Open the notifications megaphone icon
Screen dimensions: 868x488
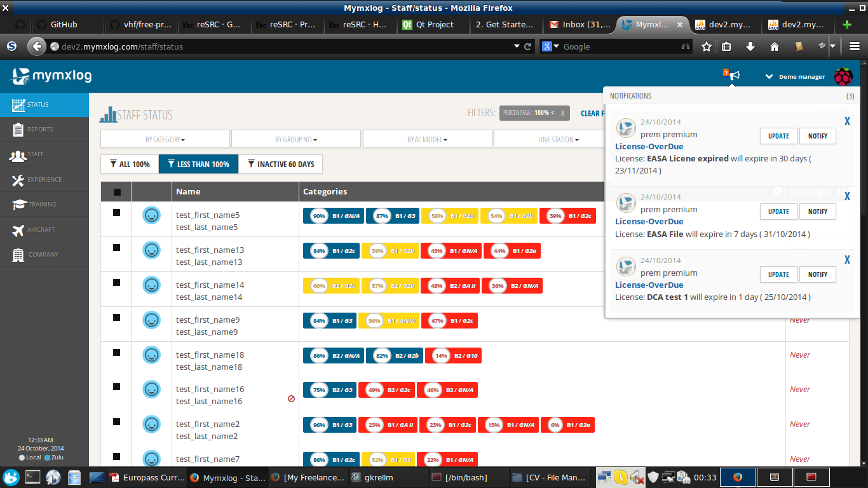[x=734, y=76]
